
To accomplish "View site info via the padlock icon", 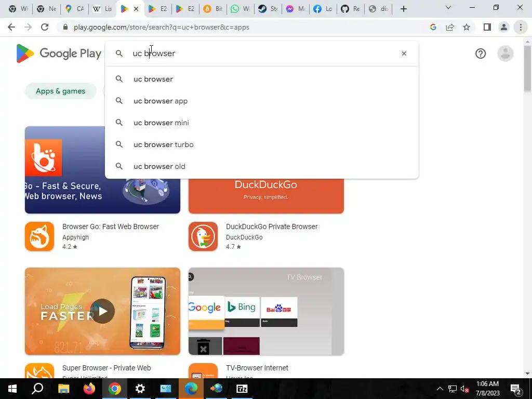I will coord(65,27).
